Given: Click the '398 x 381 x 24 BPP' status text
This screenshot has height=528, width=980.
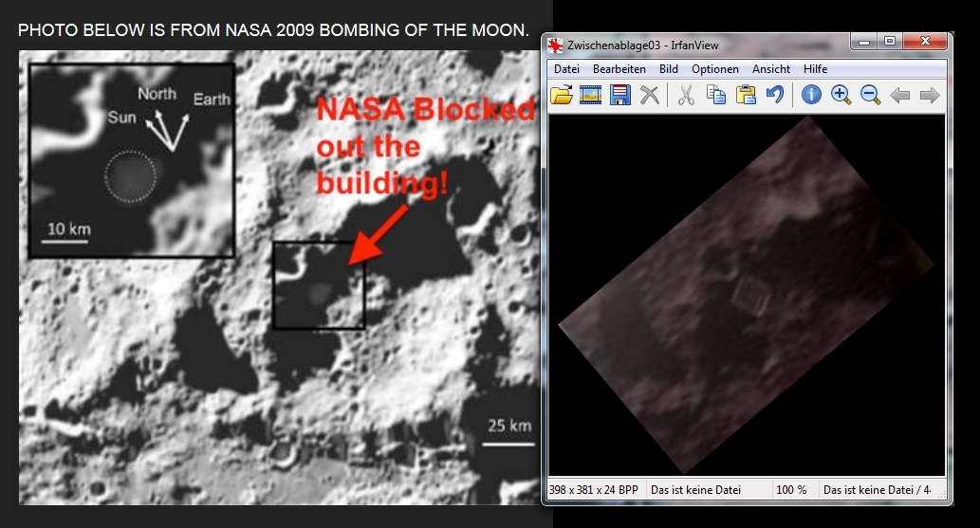Looking at the screenshot, I should click(593, 490).
